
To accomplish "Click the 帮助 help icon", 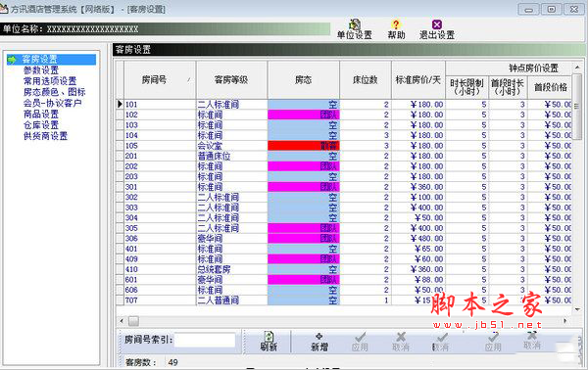I will pos(396,29).
